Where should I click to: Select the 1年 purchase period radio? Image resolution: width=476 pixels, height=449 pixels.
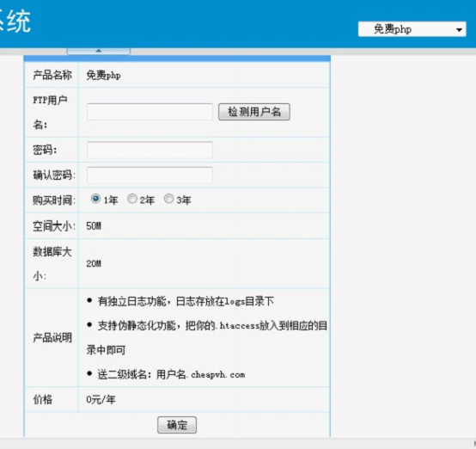point(95,199)
